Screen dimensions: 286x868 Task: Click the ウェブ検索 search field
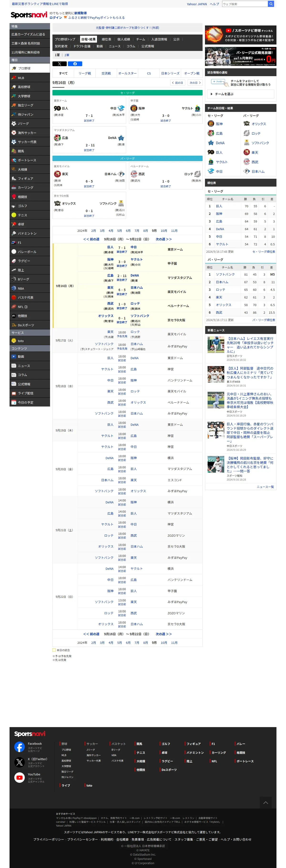(245, 4)
